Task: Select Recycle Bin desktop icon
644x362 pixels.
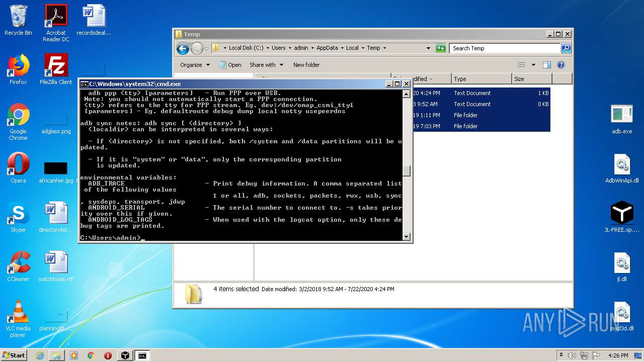Action: (18, 20)
